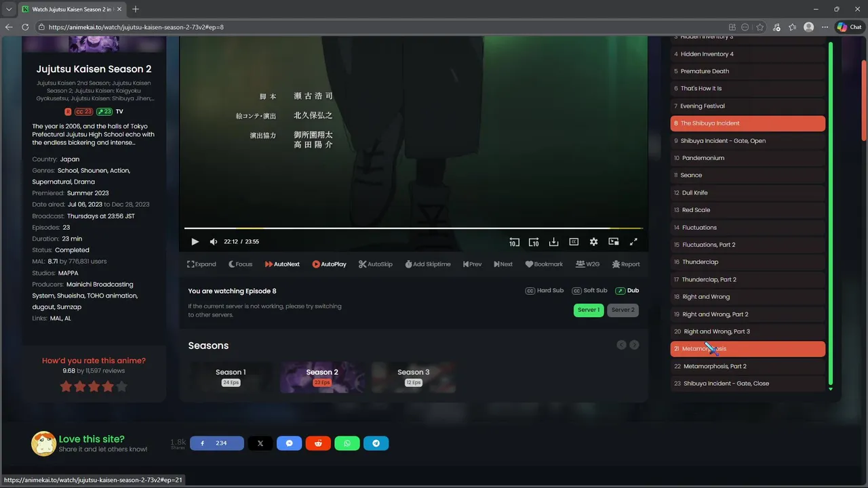The height and width of the screenshot is (488, 868).
Task: Open episode 16 Thunderclap
Action: [748, 262]
